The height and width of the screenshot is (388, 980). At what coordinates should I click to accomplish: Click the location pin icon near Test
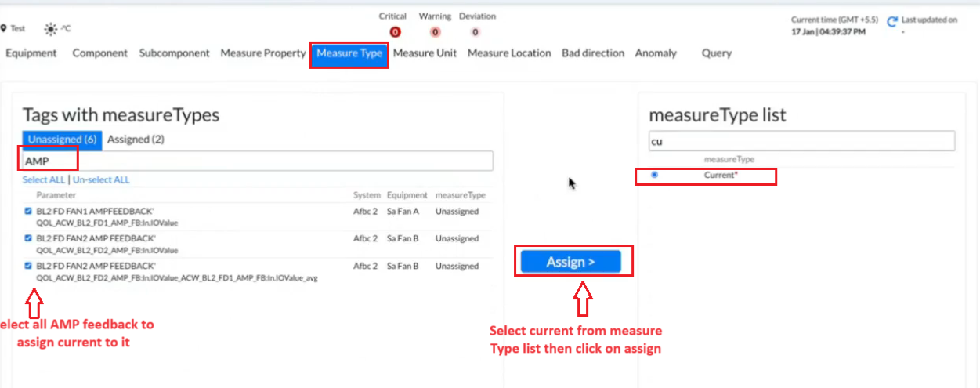[4, 29]
